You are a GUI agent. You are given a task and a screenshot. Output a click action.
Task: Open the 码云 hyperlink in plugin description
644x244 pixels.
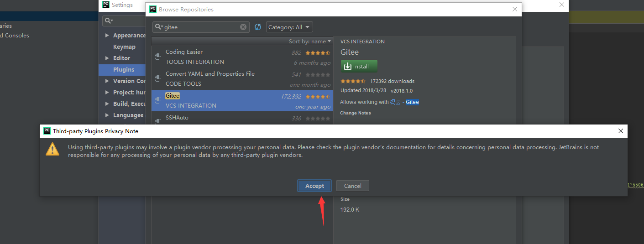[x=395, y=102]
